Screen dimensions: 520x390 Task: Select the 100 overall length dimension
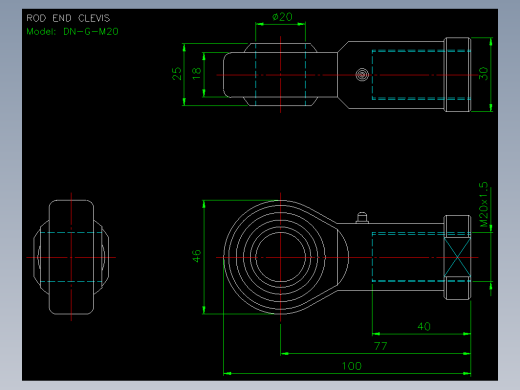[x=352, y=366]
